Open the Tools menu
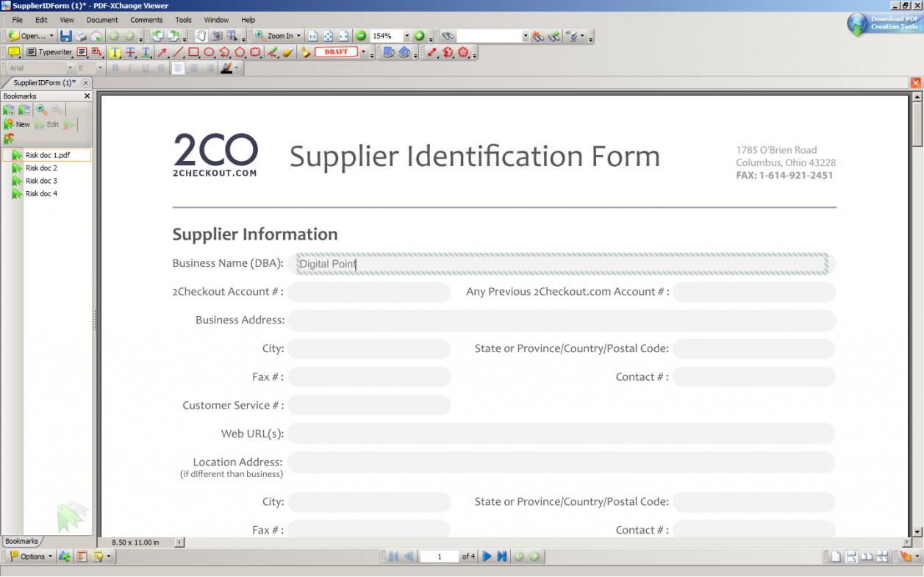The image size is (924, 577). coord(183,20)
